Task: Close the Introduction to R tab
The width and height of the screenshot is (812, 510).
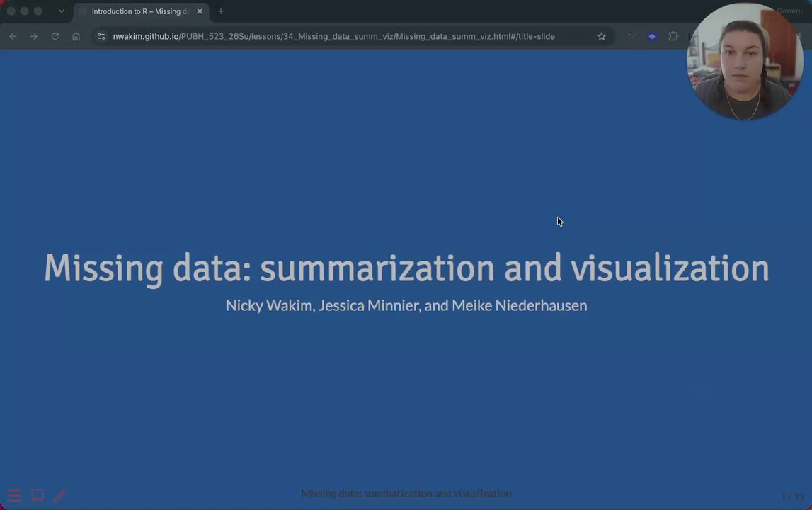Action: pos(200,11)
